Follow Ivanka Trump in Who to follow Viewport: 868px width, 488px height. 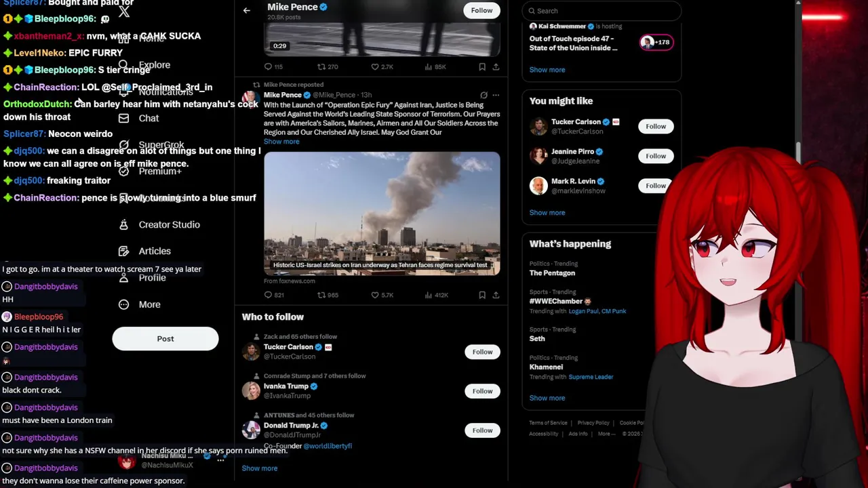coord(482,391)
